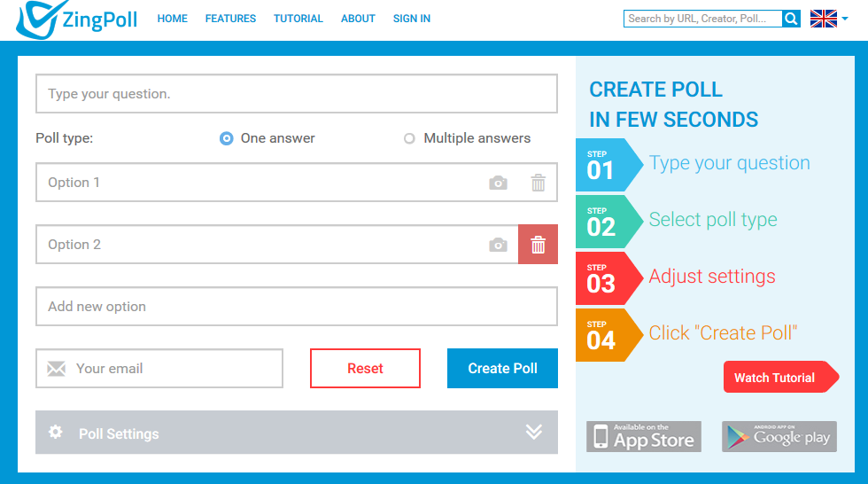Open the FEATURES menu item
Screen dimensions: 868x484
(x=230, y=19)
